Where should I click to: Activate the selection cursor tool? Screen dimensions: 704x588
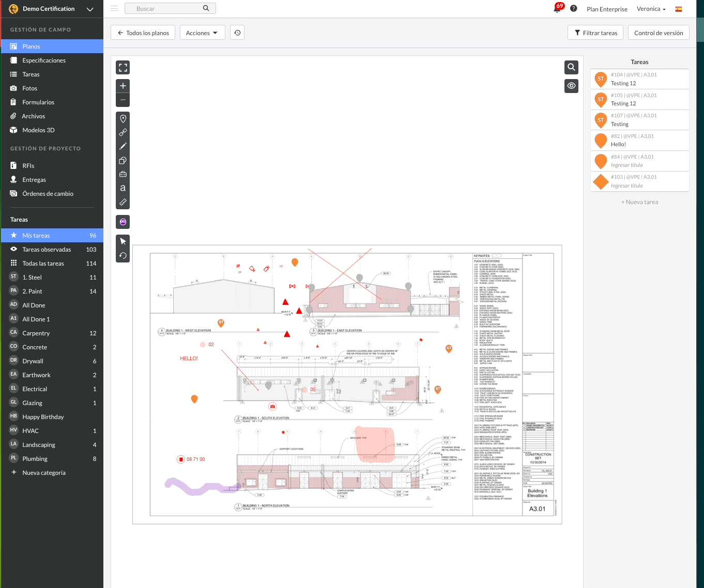[123, 241]
